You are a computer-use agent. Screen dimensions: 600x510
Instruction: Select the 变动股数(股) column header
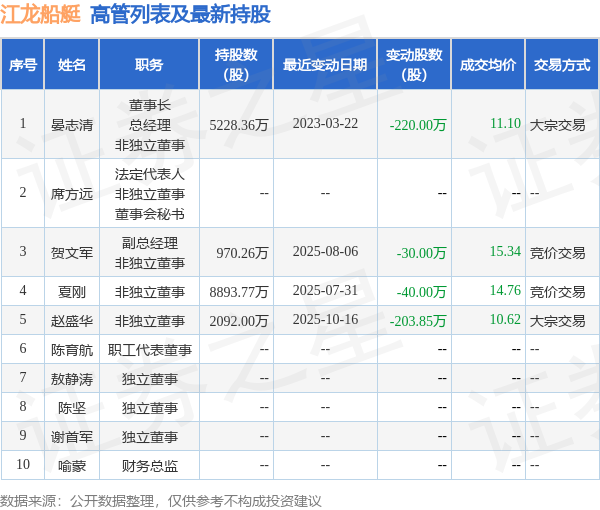pos(414,64)
